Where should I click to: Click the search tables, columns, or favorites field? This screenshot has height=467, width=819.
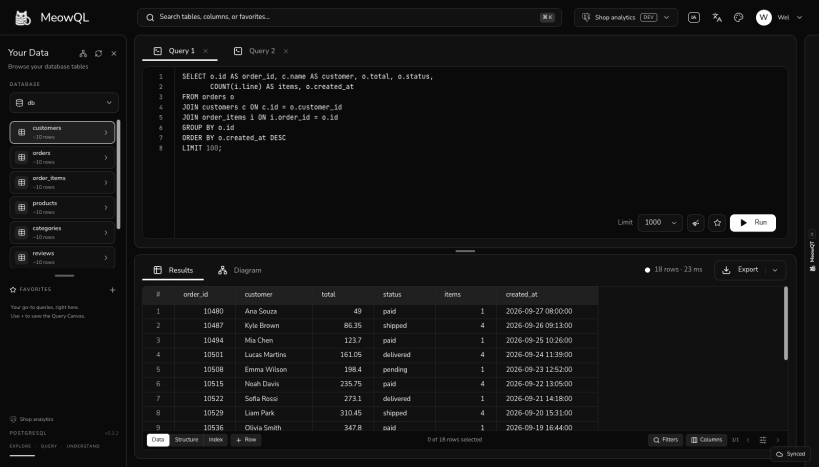coord(349,17)
